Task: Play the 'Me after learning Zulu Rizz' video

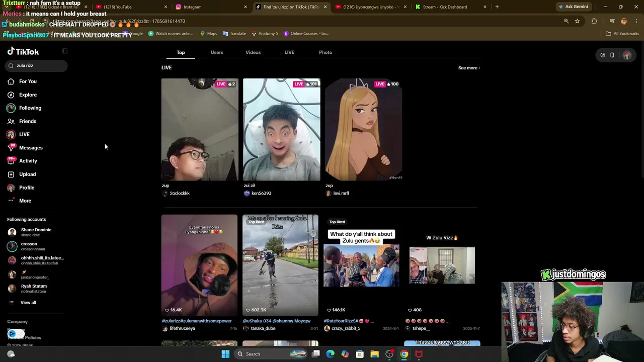Action: click(x=280, y=265)
